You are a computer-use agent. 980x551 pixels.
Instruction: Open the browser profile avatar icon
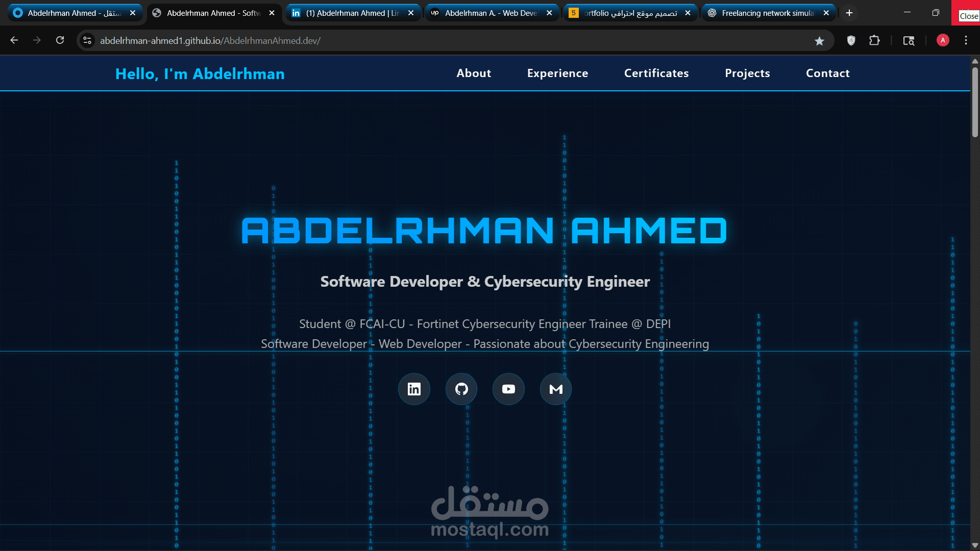[x=943, y=40]
